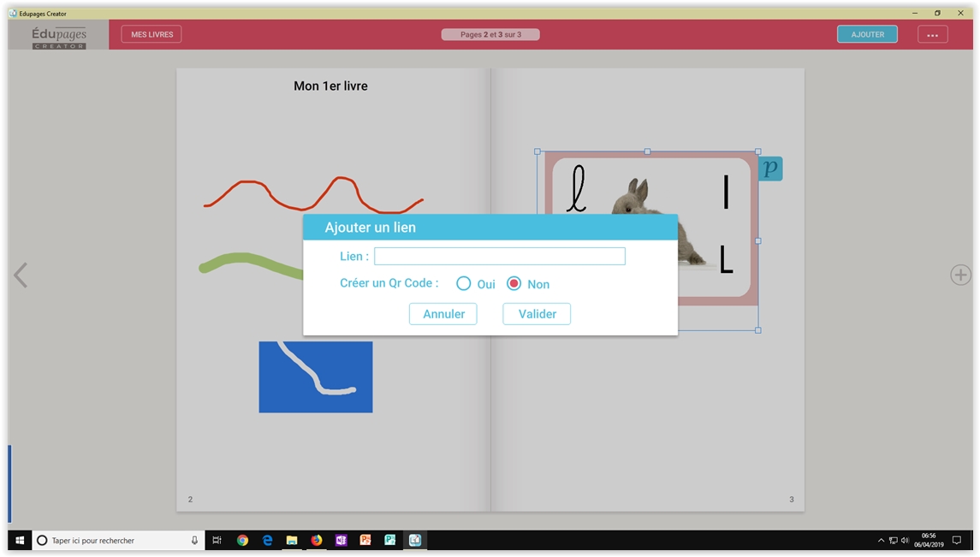The width and height of the screenshot is (980, 557).
Task: Launch Firefox from the taskbar
Action: pyautogui.click(x=317, y=541)
